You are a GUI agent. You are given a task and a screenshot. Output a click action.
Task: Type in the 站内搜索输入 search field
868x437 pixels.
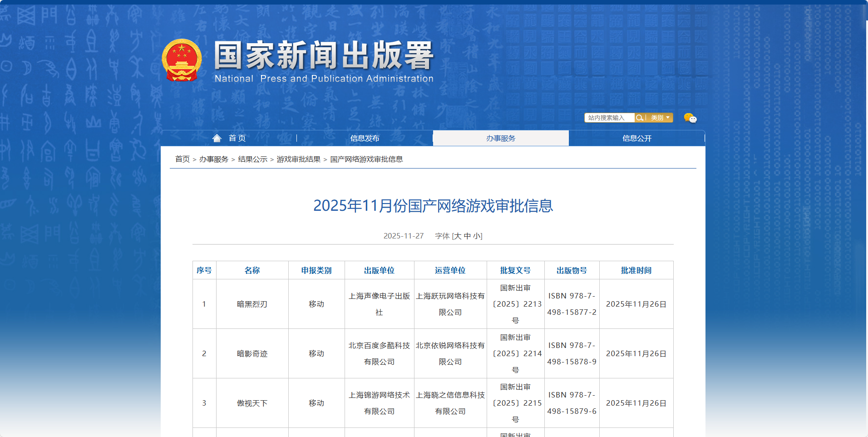click(609, 118)
